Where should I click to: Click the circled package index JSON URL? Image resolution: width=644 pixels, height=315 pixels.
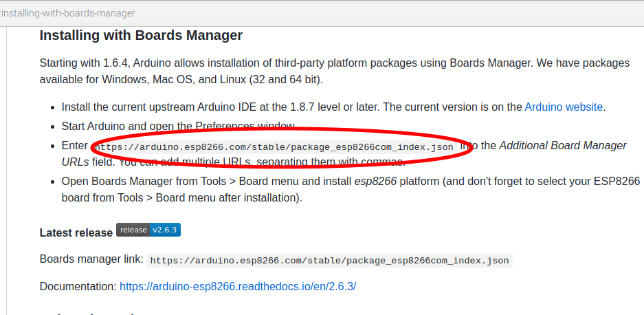click(x=274, y=146)
